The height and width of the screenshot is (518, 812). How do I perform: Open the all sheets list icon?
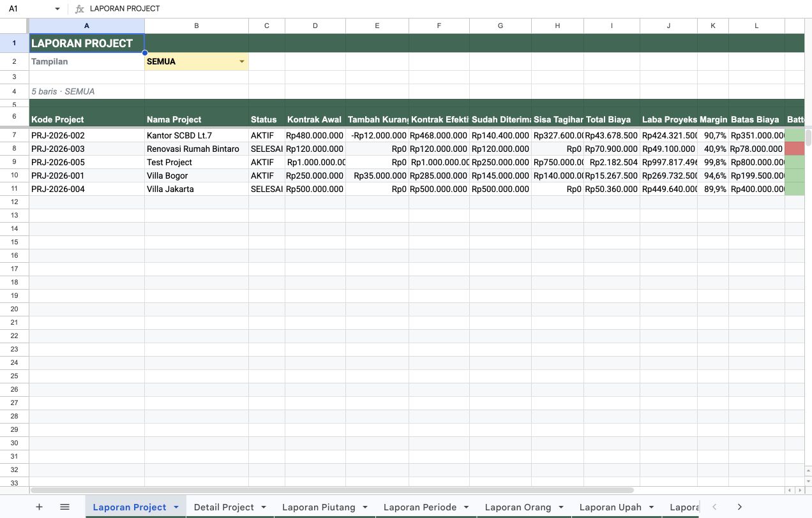[x=64, y=507]
